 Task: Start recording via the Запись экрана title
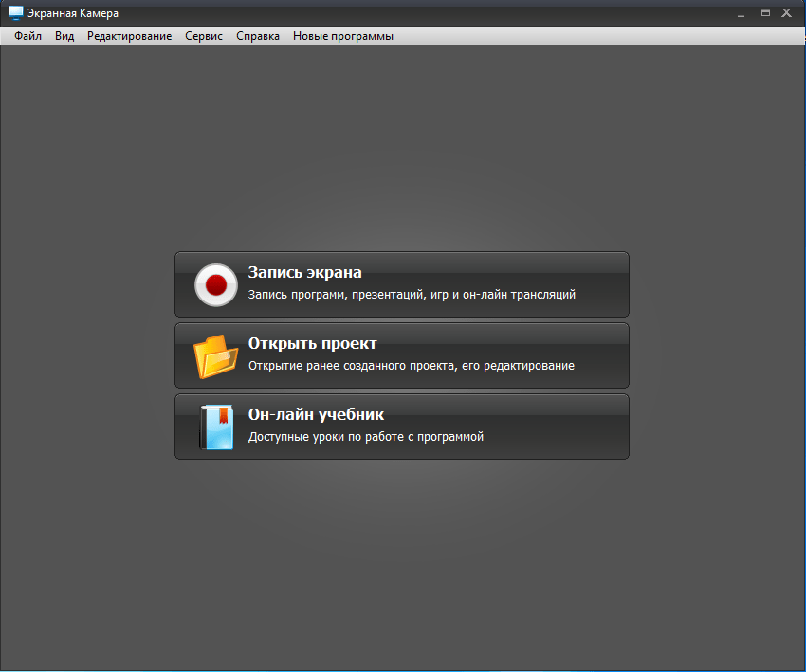pyautogui.click(x=304, y=272)
